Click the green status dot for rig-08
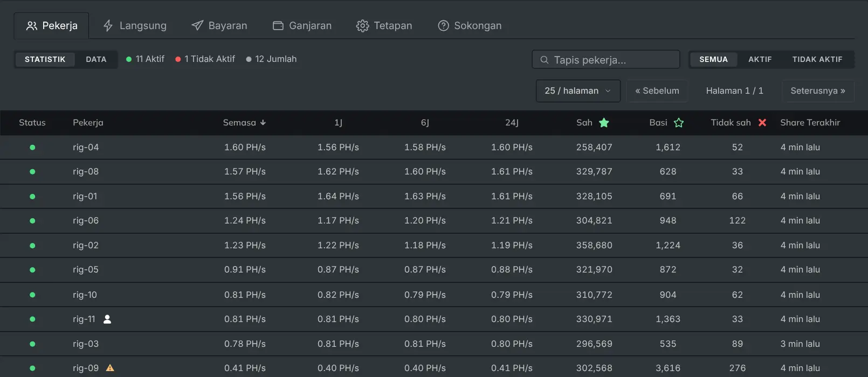 tap(32, 172)
